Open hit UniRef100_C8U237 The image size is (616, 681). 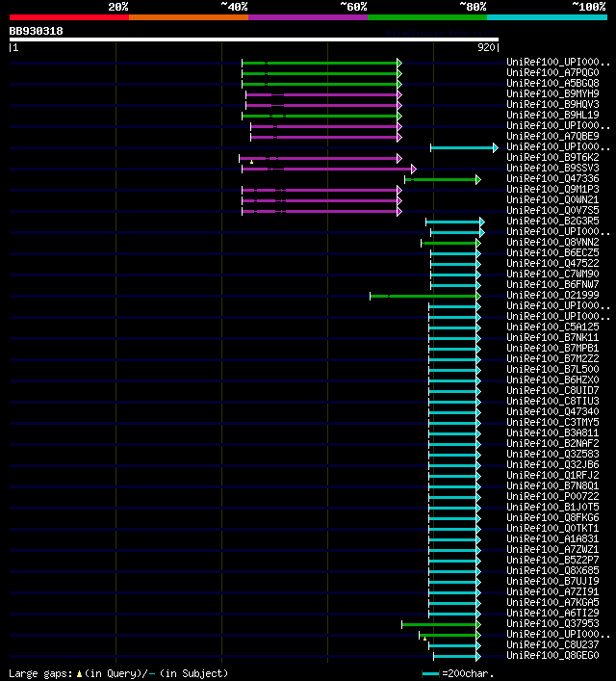tap(552, 645)
